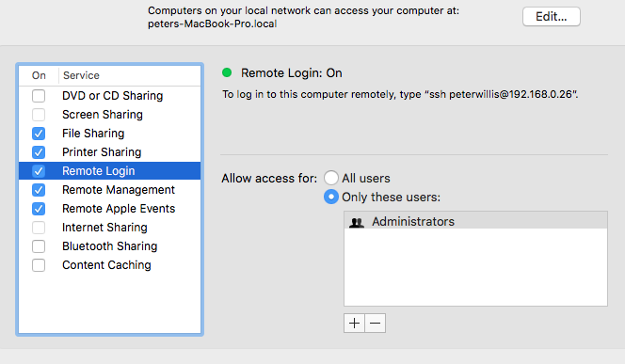Image resolution: width=625 pixels, height=364 pixels.
Task: Turn on Content Caching checkbox
Action: tap(39, 265)
